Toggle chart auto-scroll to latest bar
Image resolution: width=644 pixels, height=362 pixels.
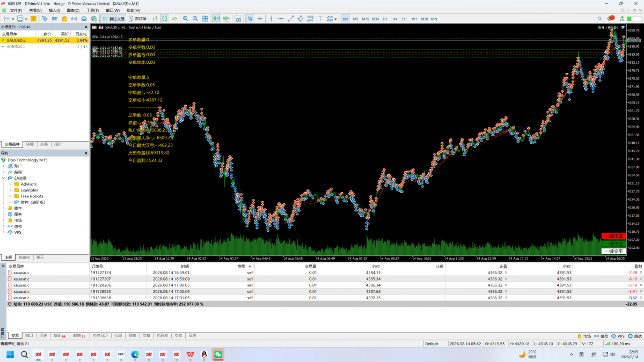216,19
